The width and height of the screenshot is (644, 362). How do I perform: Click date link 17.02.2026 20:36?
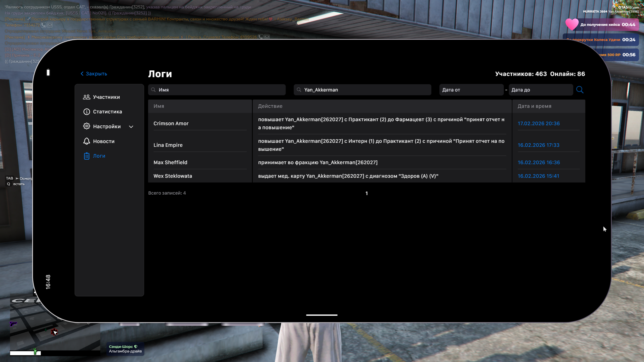pyautogui.click(x=539, y=123)
